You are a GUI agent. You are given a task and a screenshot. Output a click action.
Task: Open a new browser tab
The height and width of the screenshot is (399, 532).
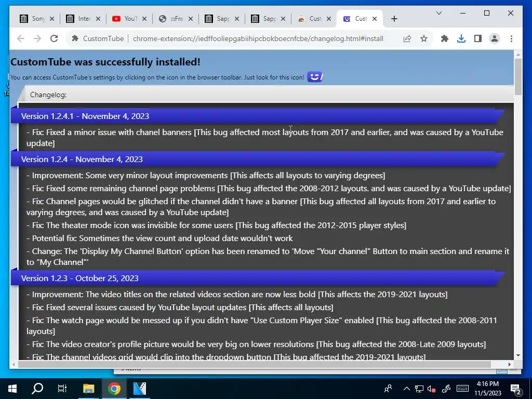coord(394,19)
